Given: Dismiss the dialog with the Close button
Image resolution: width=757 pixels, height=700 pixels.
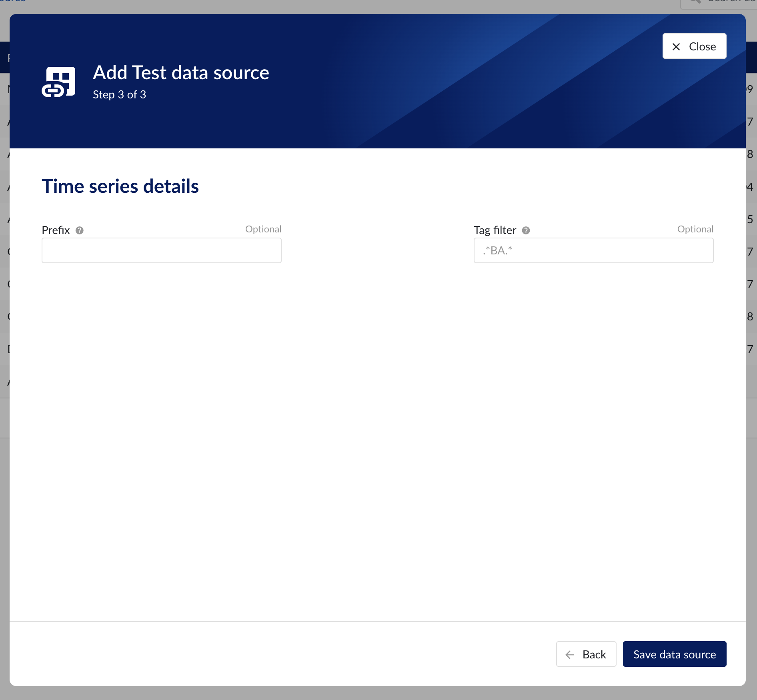Looking at the screenshot, I should 694,46.
